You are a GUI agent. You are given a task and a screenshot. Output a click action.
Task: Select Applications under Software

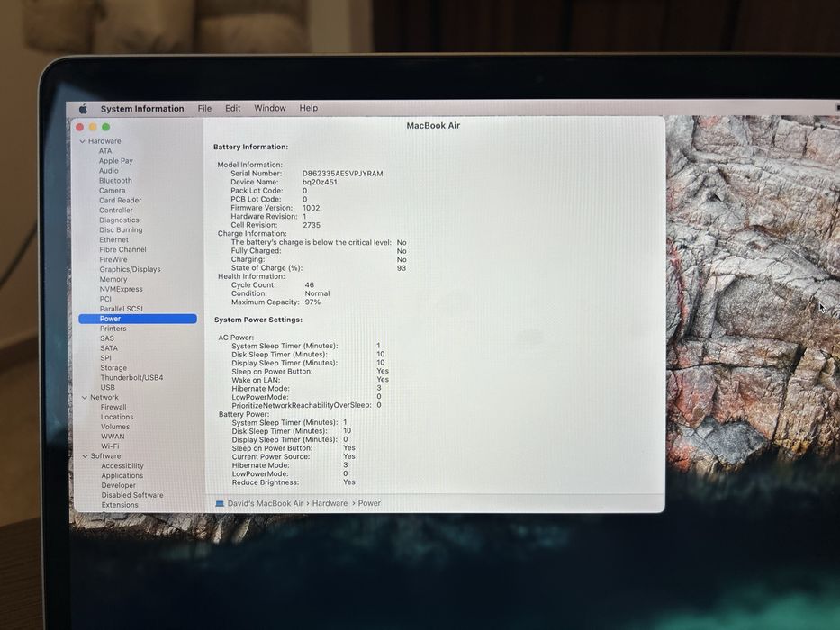[x=122, y=476]
